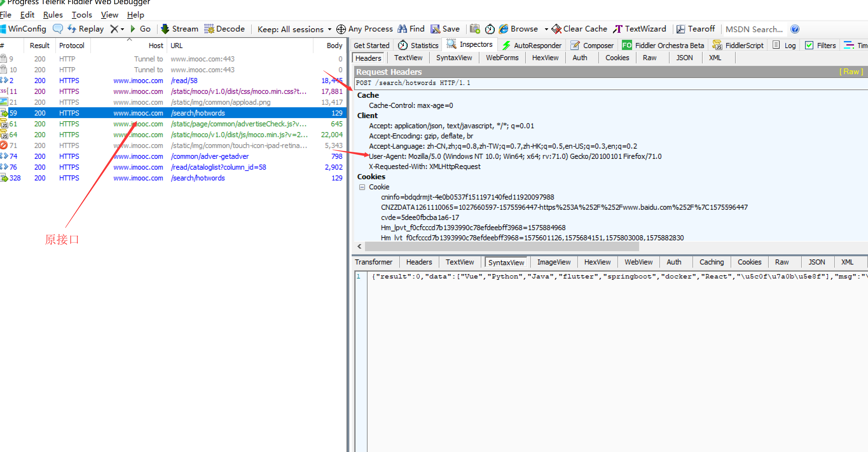Click the stopwatch timer icon
Viewport: 868px width, 452px height.
490,29
